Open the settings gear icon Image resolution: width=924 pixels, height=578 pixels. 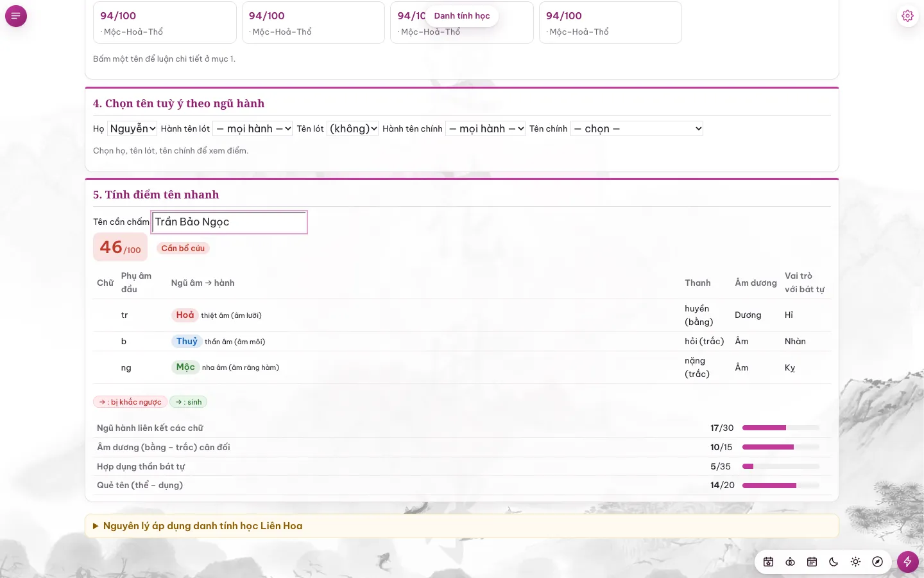pos(907,16)
